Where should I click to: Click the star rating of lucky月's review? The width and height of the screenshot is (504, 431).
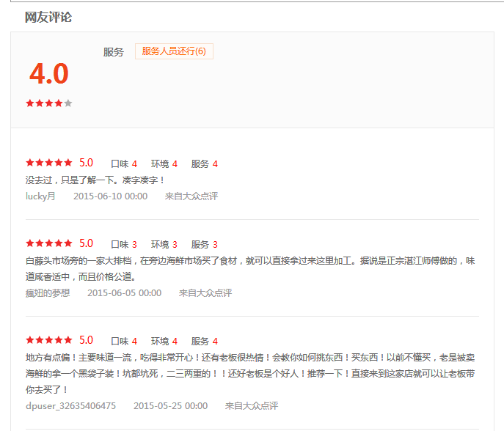tap(49, 163)
